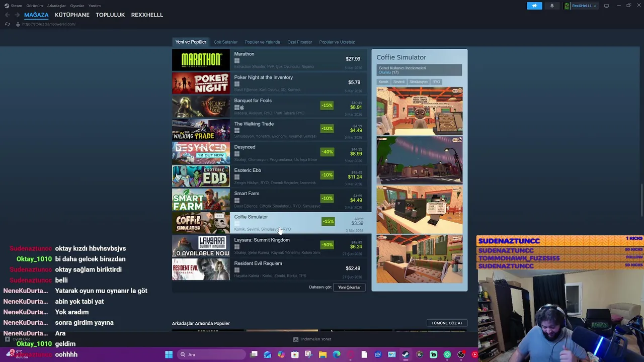Open Copilot from the taskbar
644x362 pixels.
click(x=281, y=354)
